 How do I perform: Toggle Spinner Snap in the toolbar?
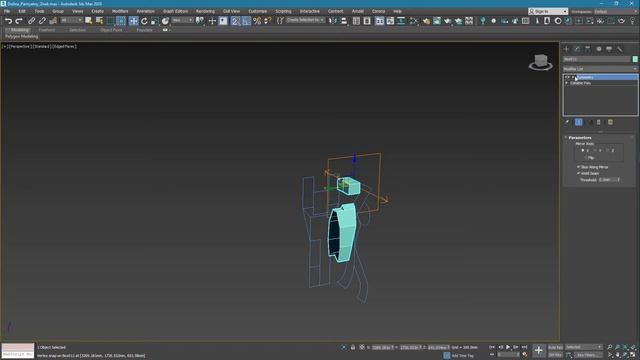point(267,21)
